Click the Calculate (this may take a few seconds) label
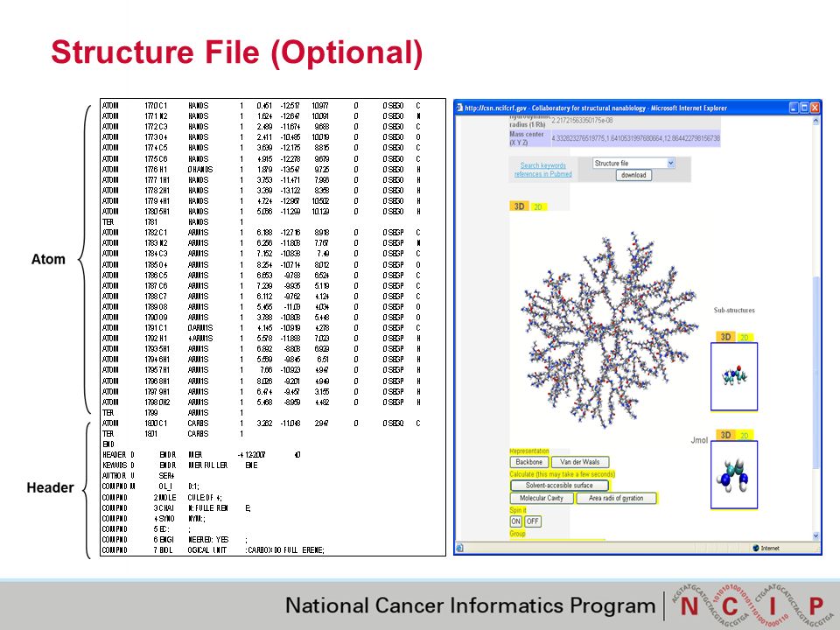The width and height of the screenshot is (840, 630). tap(562, 474)
